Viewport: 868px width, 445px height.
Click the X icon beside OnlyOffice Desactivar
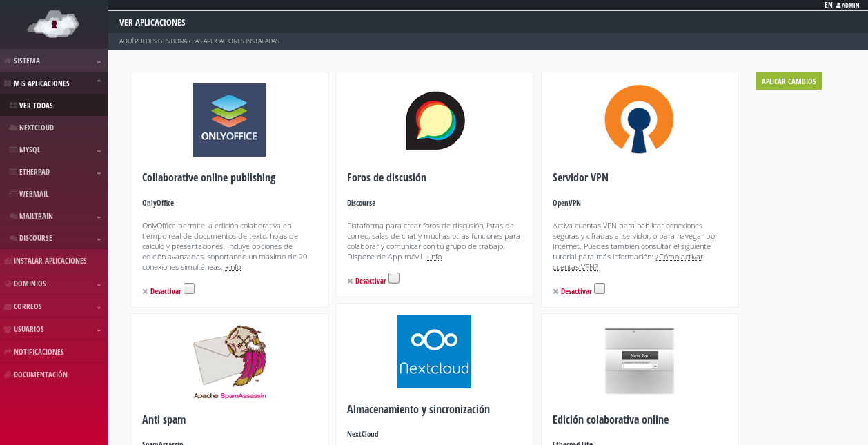145,292
